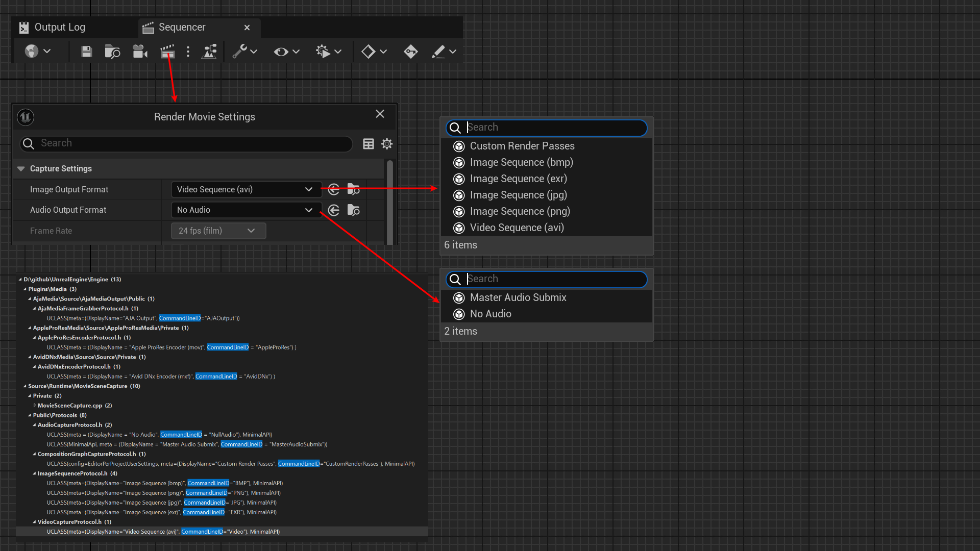Open the Image Output Format dropdown

[246, 190]
